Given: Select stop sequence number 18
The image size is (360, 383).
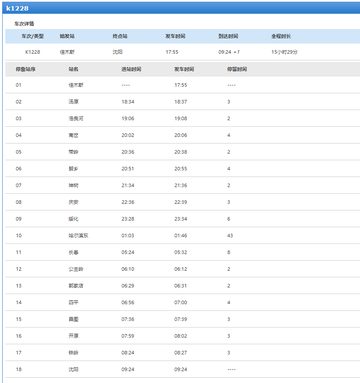Looking at the screenshot, I should [x=18, y=369].
